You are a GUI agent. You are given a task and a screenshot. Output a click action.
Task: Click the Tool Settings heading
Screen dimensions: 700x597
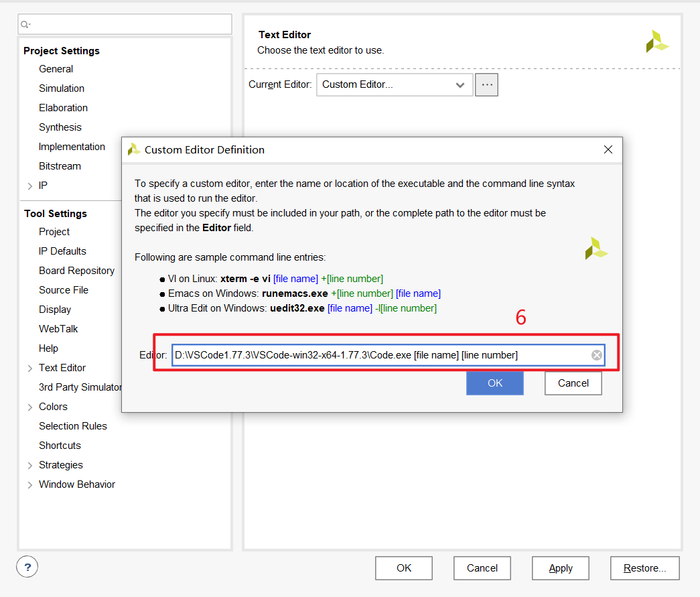(x=56, y=214)
